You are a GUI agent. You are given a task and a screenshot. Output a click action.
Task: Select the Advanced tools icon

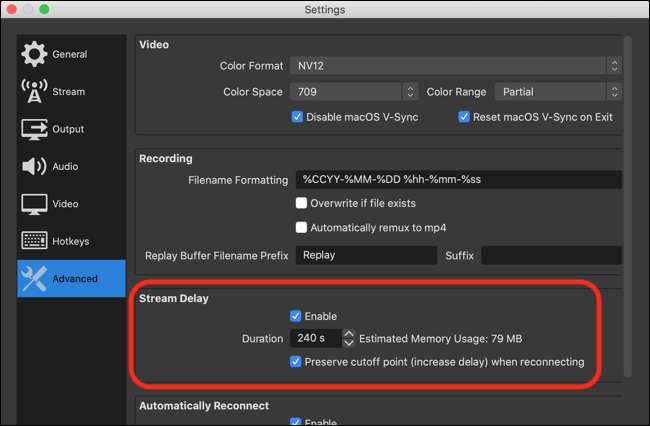[34, 280]
